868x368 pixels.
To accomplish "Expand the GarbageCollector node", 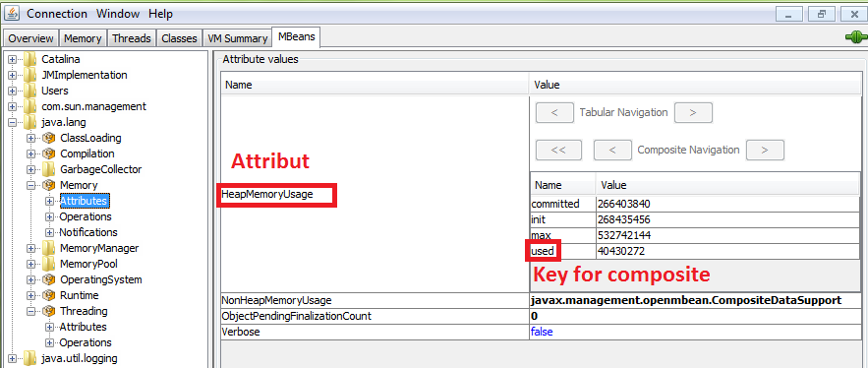I will coord(31,169).
